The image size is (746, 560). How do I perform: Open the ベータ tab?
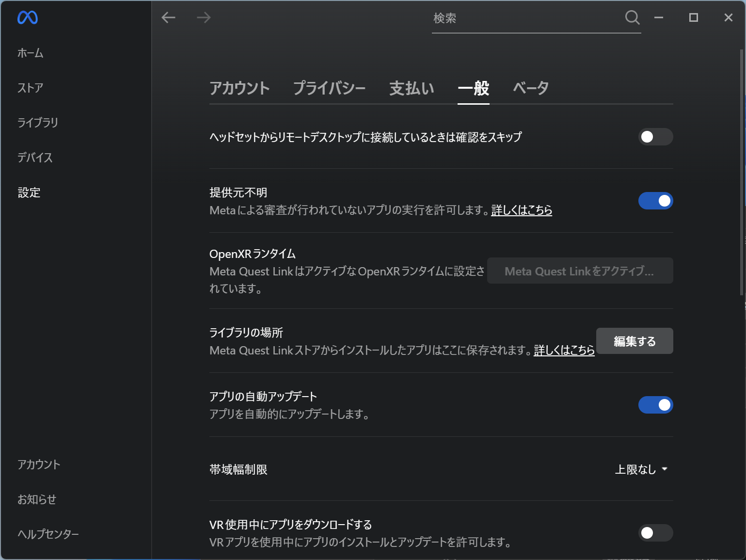[530, 88]
